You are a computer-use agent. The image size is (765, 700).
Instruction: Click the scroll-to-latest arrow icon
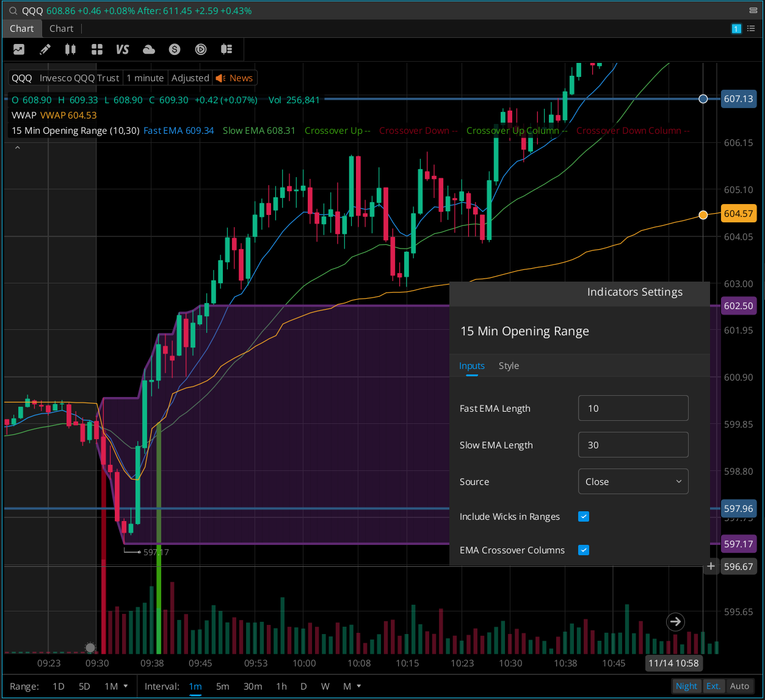tap(675, 622)
